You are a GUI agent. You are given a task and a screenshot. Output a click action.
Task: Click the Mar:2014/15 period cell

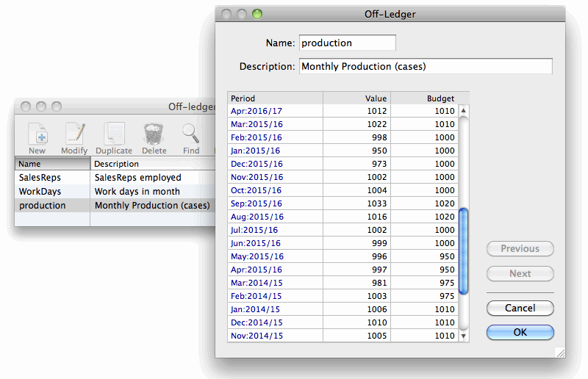275,283
